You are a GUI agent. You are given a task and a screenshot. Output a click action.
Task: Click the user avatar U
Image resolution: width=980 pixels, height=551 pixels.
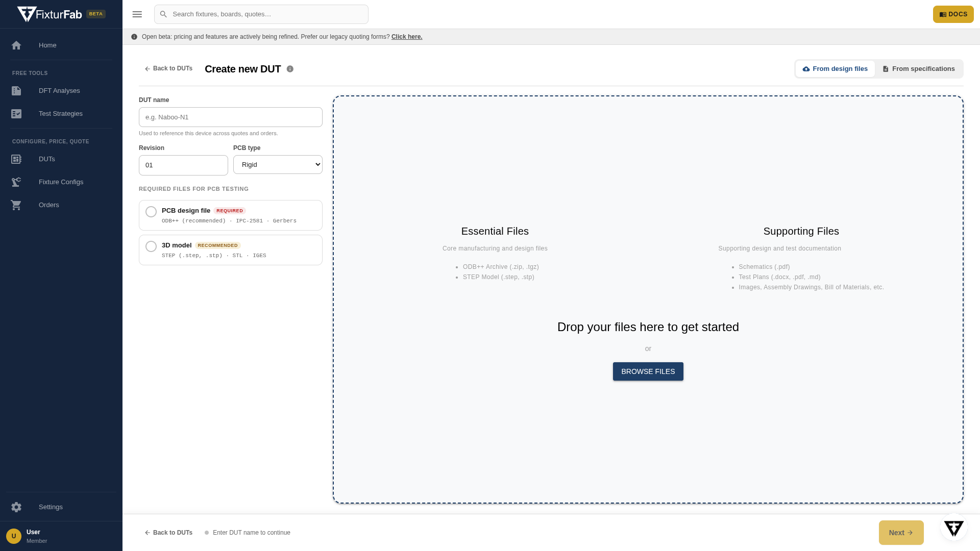[x=14, y=536]
